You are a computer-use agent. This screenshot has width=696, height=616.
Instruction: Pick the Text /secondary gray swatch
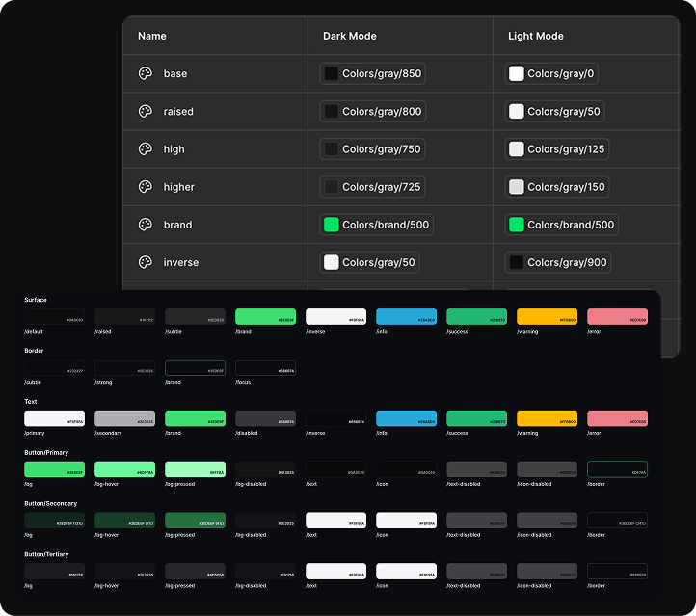pyautogui.click(x=124, y=419)
